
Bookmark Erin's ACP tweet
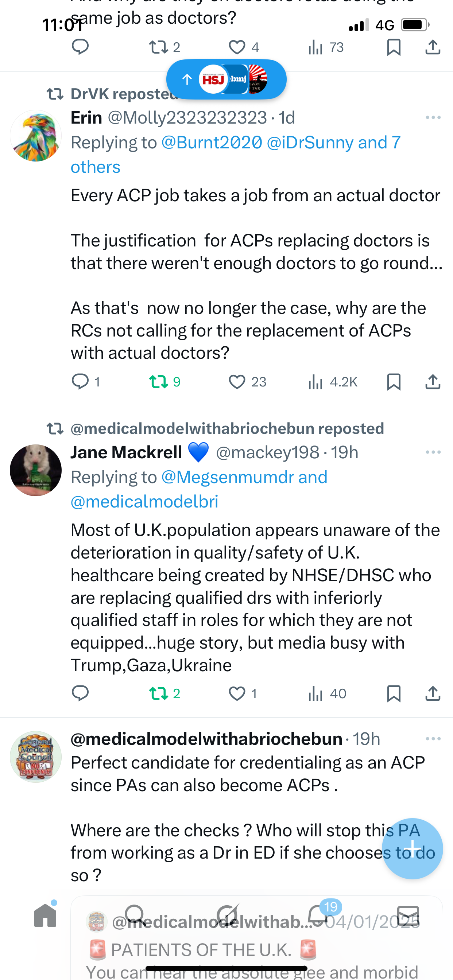click(394, 382)
